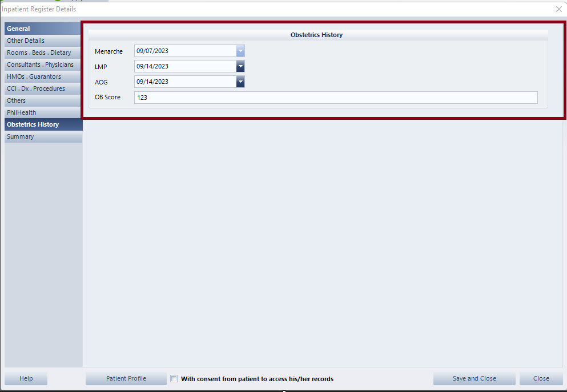Expand the AOG date picker arrow

coord(240,82)
